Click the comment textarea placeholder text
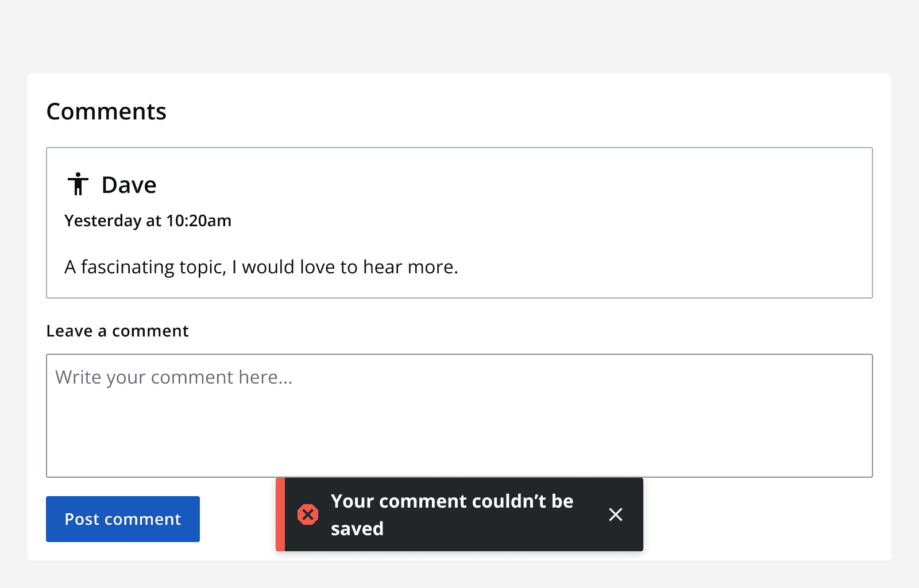This screenshot has height=588, width=919. coord(174,377)
